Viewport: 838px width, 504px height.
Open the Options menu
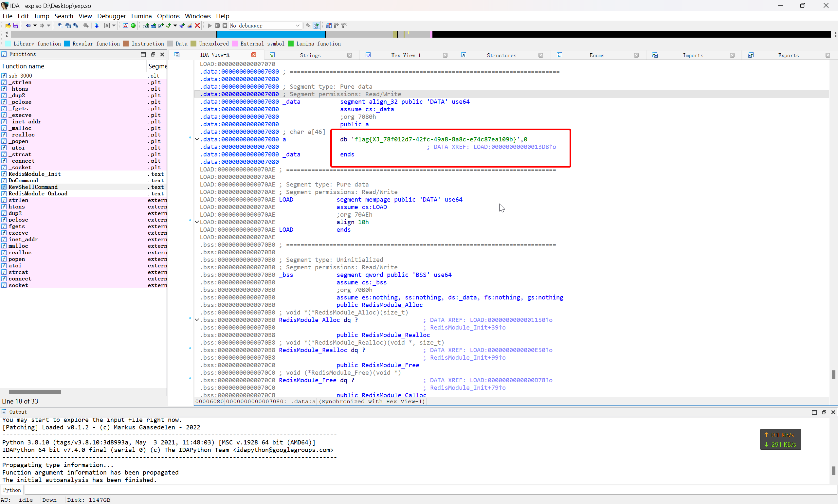tap(168, 16)
